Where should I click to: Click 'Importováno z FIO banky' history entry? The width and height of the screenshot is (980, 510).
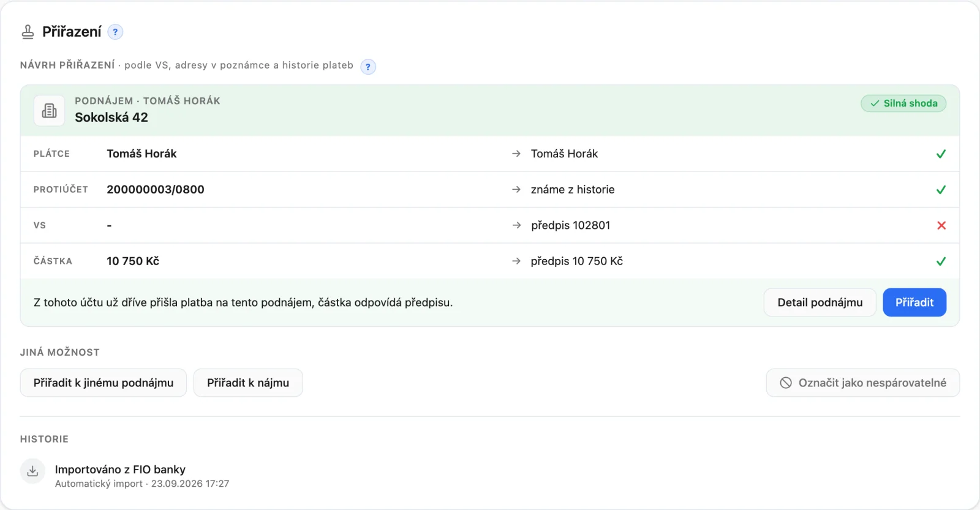120,470
